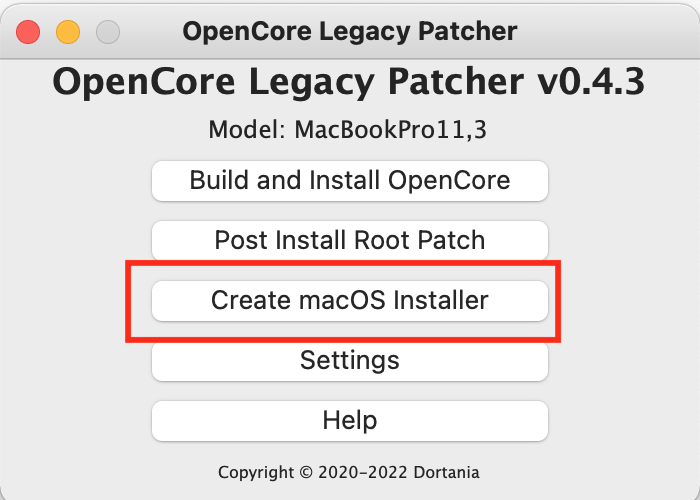Click the v0.4.3 version number in the heading
Viewport: 700px width, 500px height.
591,82
